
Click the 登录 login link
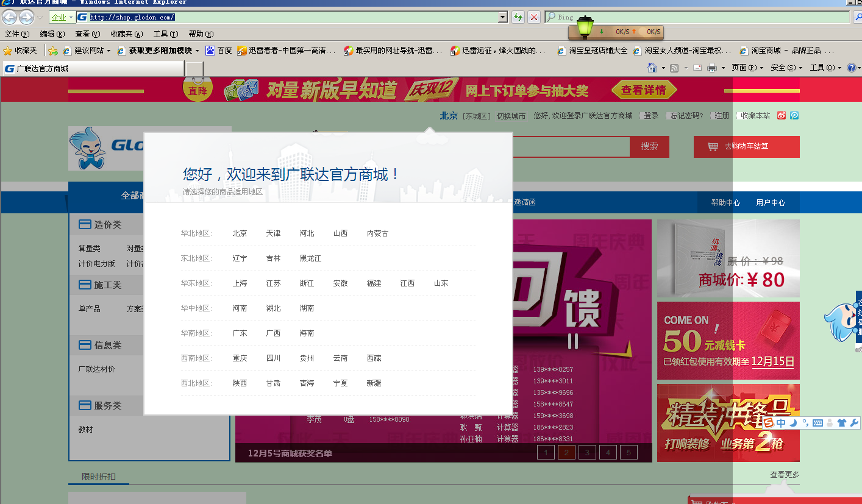tap(651, 116)
